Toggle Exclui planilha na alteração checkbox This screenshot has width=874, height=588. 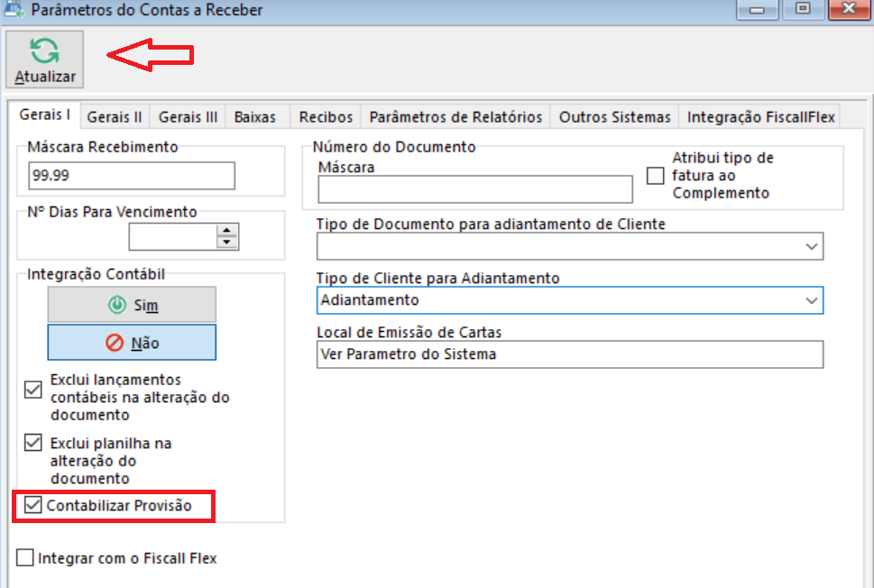[32, 443]
